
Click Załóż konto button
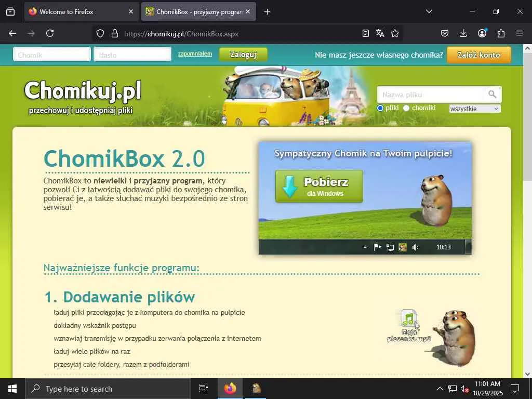coord(478,55)
